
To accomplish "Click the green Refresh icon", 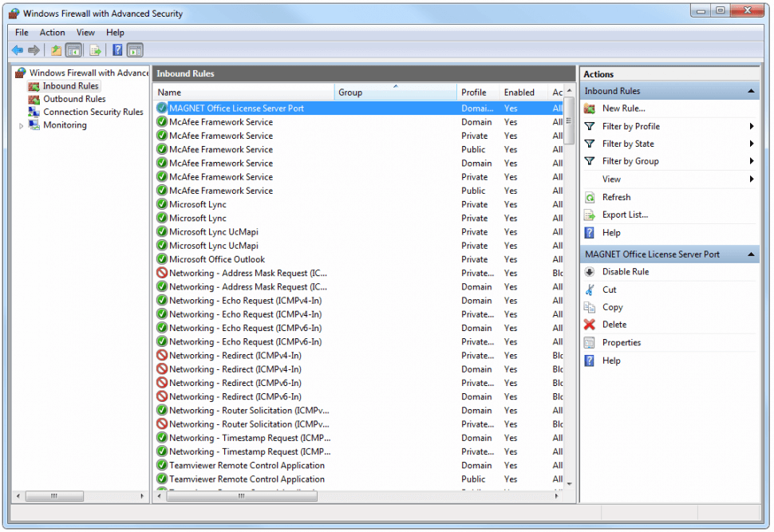I will [590, 197].
